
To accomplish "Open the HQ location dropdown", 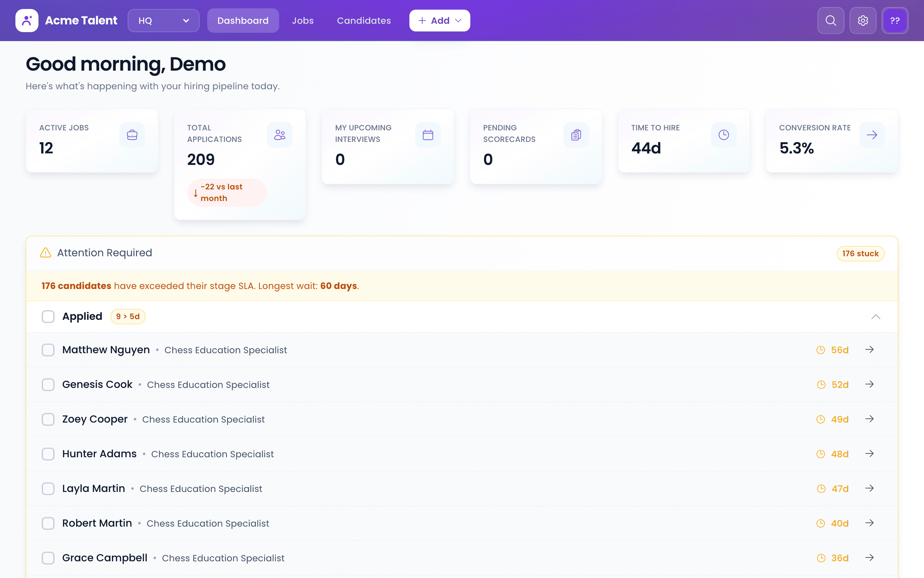I will tap(163, 21).
